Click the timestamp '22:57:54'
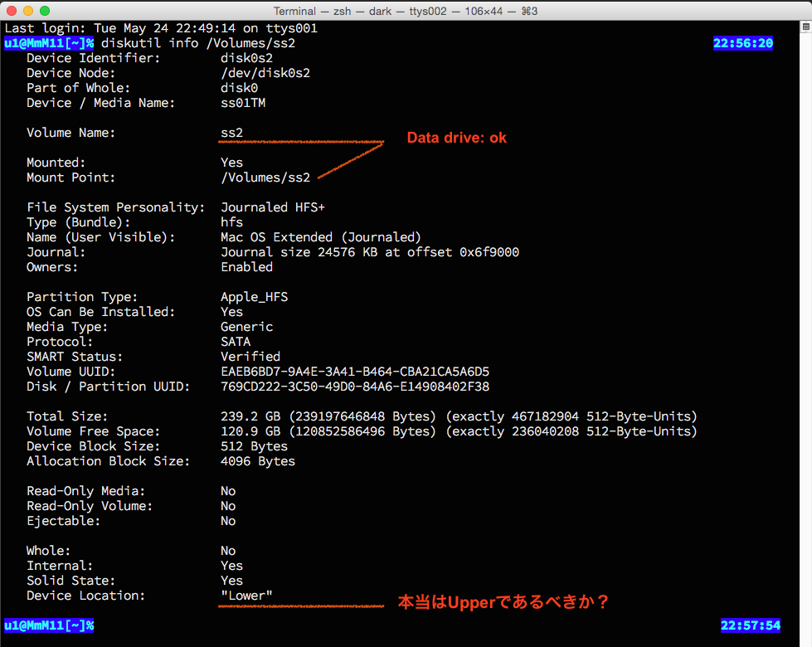The height and width of the screenshot is (647, 812). coord(751,625)
